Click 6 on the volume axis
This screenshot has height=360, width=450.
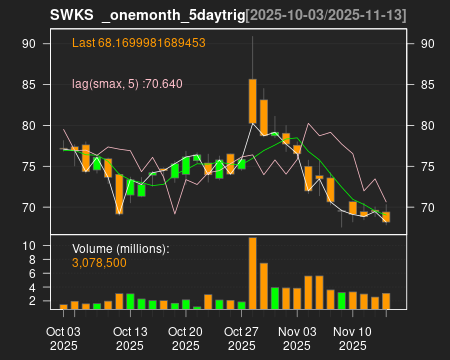[x=32, y=274]
